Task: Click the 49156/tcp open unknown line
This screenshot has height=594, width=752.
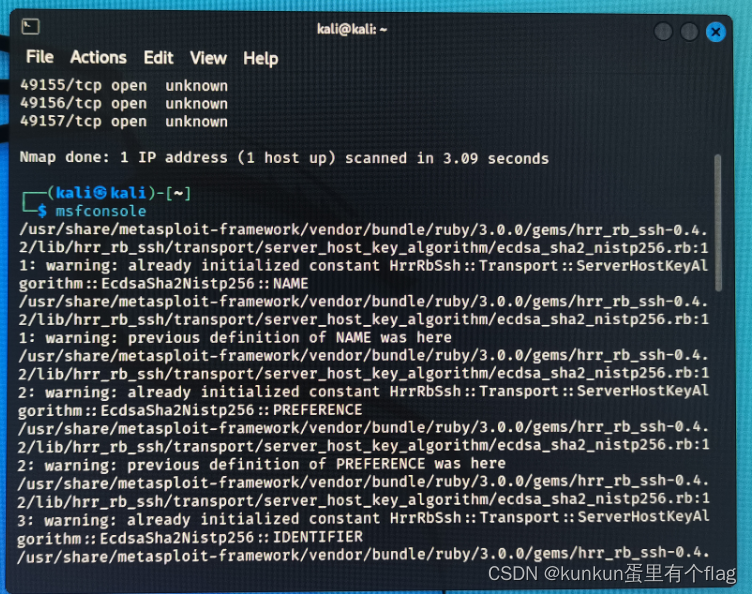Action: 124,104
